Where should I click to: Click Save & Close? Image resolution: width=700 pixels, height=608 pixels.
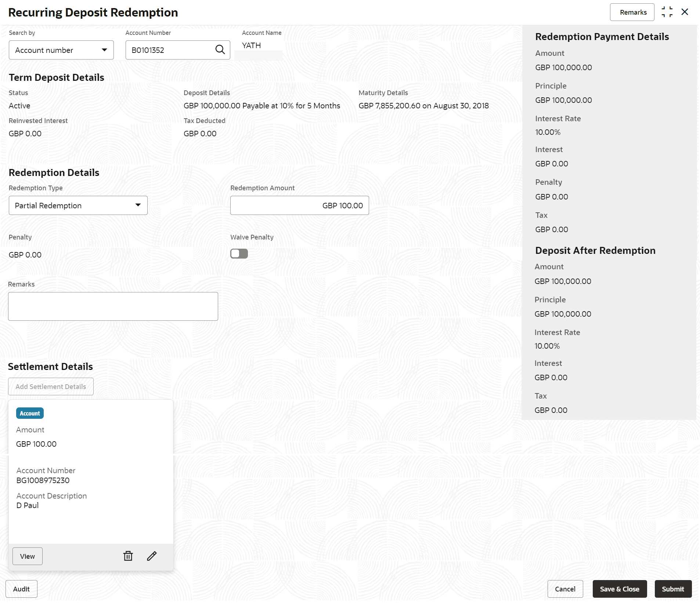point(619,589)
